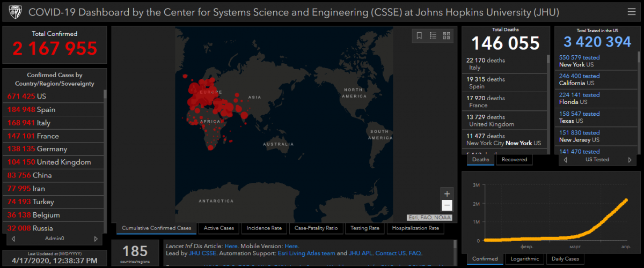Image resolution: width=644 pixels, height=268 pixels.
Task: Switch to Testing Rate tab
Action: click(x=365, y=228)
